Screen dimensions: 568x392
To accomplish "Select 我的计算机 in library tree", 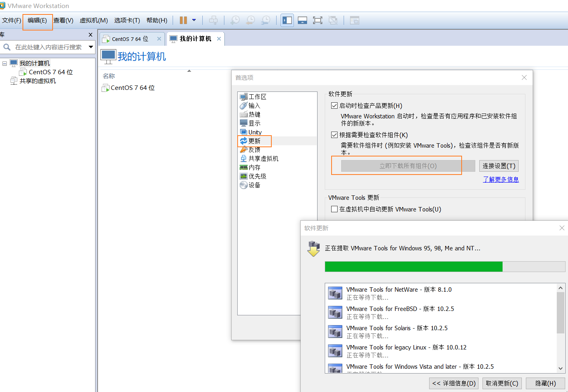I will pyautogui.click(x=35, y=63).
